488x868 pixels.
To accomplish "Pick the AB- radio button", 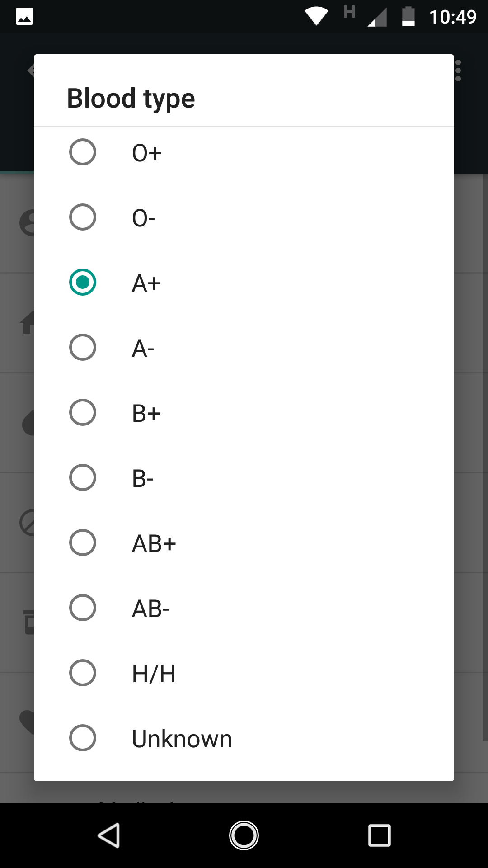I will coord(83,608).
